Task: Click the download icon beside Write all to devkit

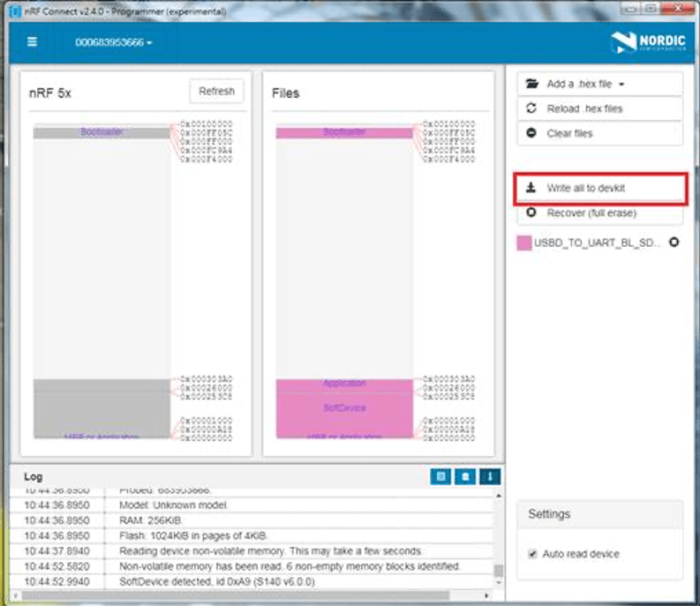Action: pos(531,187)
